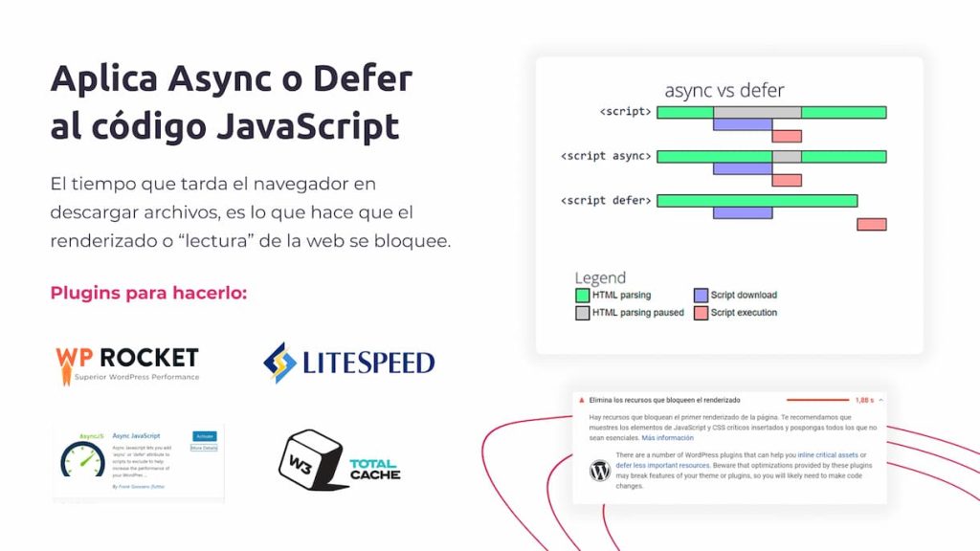The height and width of the screenshot is (551, 980).
Task: Collapse the render-blocking audit with the chevron
Action: (x=880, y=400)
